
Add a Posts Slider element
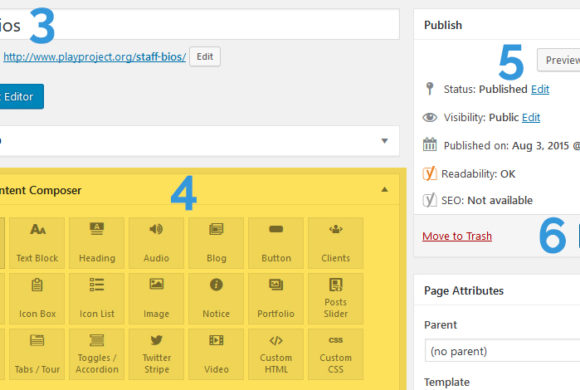(x=336, y=299)
